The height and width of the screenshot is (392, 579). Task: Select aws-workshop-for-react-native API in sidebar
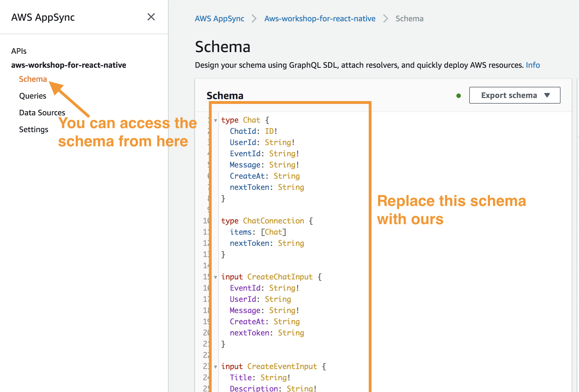point(69,65)
